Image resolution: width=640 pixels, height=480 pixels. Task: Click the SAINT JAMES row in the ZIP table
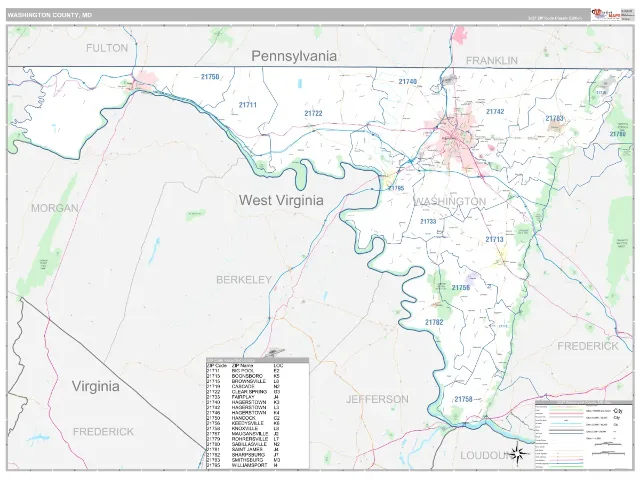coord(258,449)
